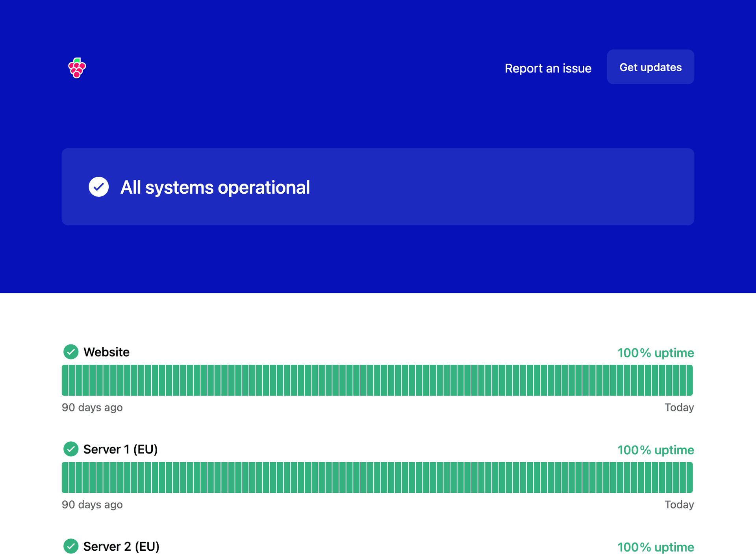This screenshot has height=557, width=756.
Task: Click the Server 2 (EU) monitor name
Action: (x=121, y=546)
